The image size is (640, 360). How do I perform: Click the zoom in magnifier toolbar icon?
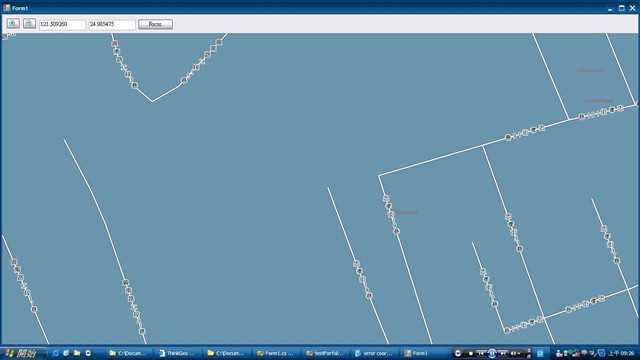(13, 24)
